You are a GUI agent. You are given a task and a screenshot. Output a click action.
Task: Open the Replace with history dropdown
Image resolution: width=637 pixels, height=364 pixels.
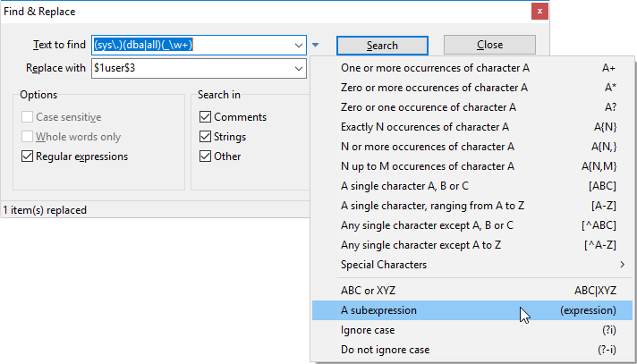pos(298,67)
